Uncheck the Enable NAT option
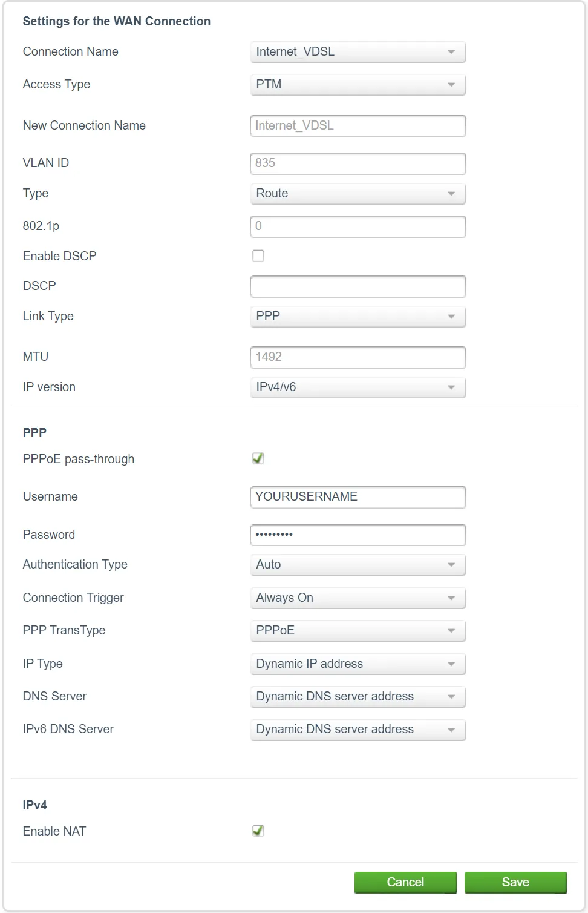Screen dimensions: 588x913 coord(258,831)
